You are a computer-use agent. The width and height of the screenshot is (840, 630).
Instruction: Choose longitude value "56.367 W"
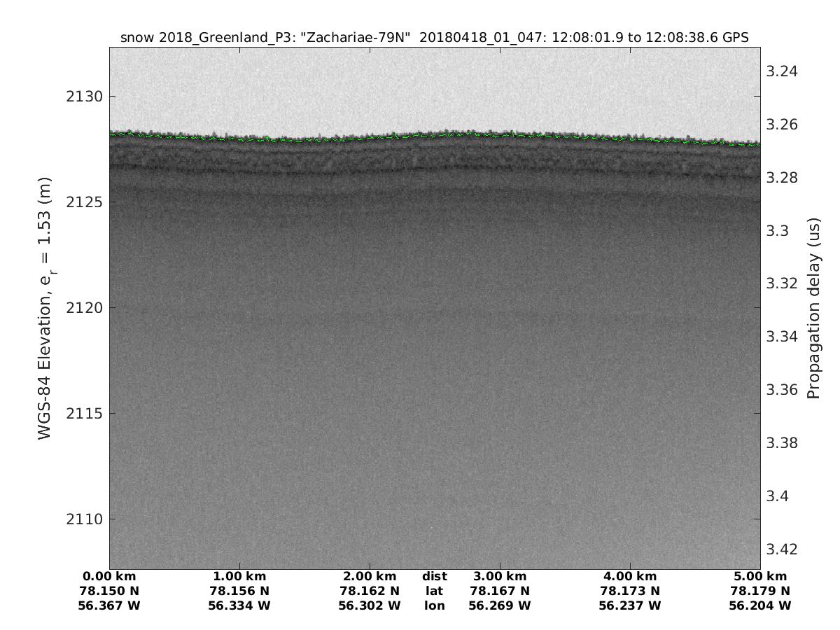[109, 605]
